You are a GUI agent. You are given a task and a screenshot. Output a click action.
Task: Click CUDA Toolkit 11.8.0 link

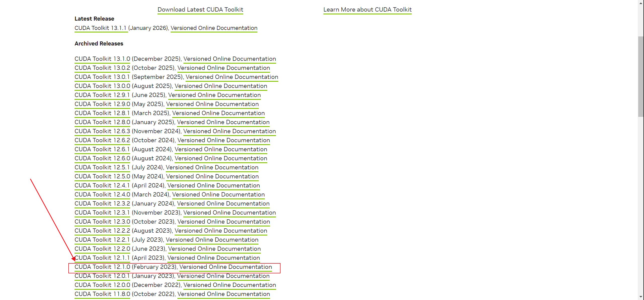(x=102, y=294)
